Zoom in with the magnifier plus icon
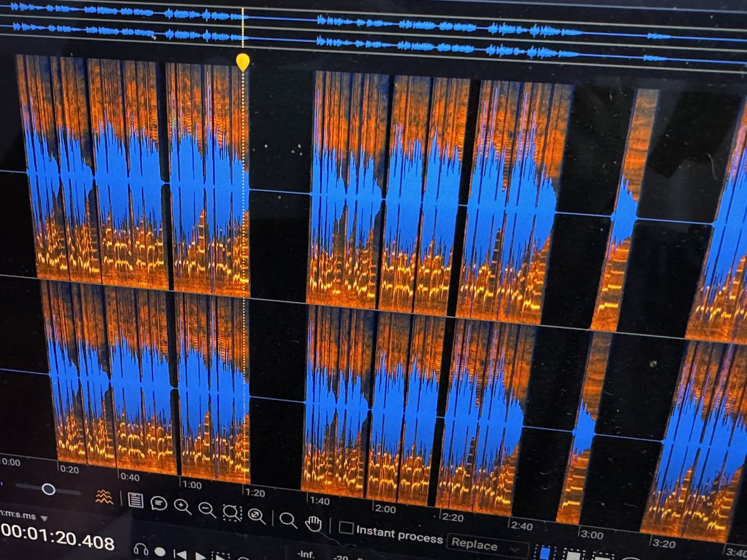 pos(182,506)
